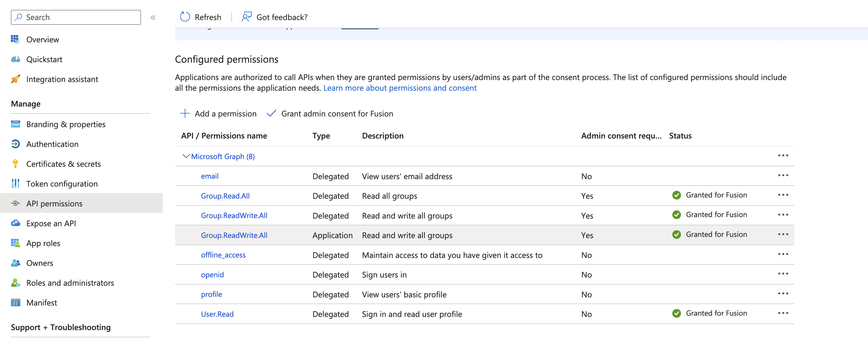
Task: Open ellipsis menu for User.Read row
Action: [783, 313]
